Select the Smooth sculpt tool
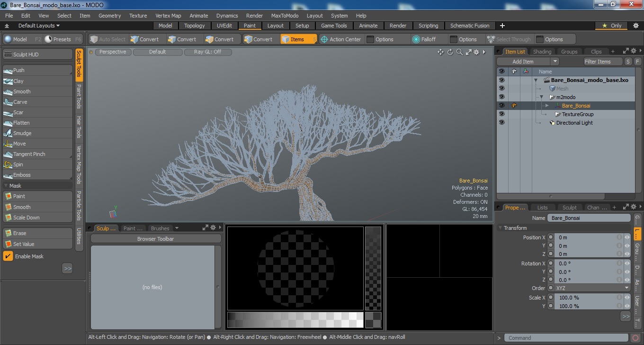The height and width of the screenshot is (345, 644). point(37,91)
